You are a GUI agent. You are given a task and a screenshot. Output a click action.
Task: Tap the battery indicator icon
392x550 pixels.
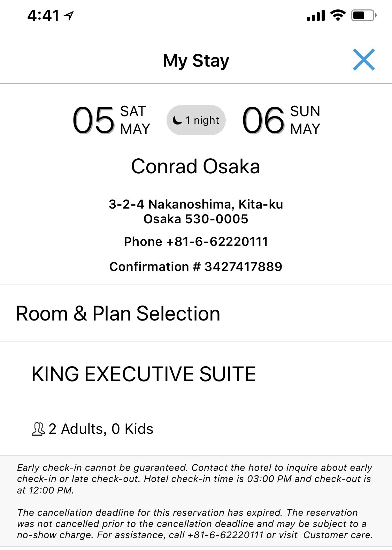coord(364,15)
